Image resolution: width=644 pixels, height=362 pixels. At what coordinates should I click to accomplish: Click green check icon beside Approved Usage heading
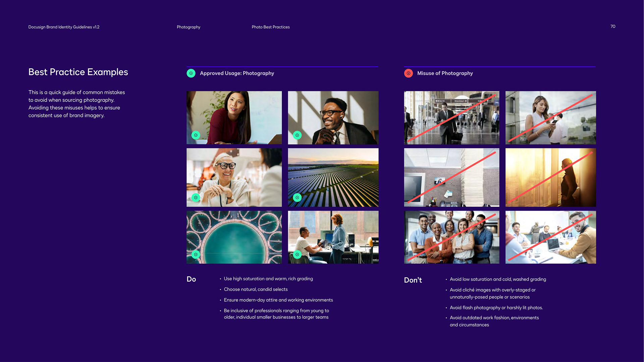click(x=191, y=73)
